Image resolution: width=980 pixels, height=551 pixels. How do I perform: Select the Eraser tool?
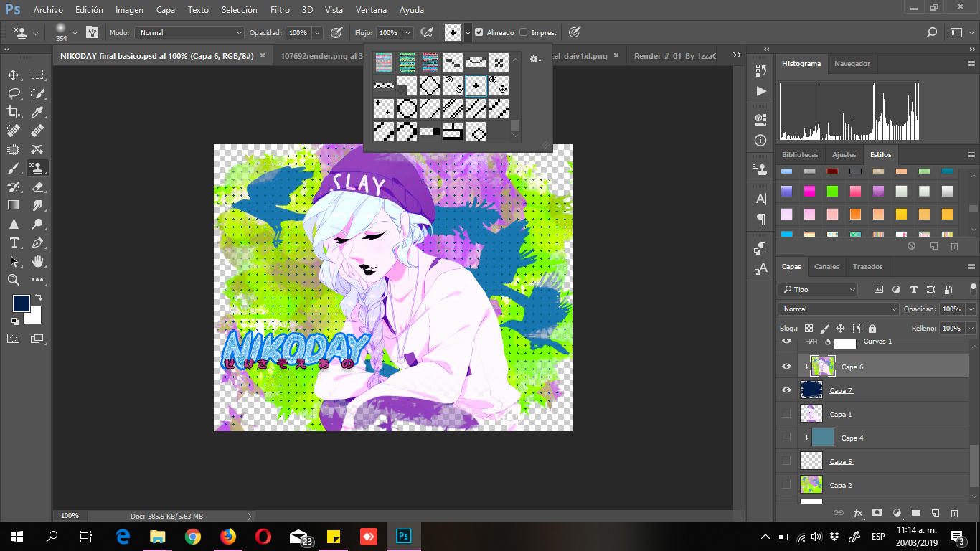coord(37,187)
